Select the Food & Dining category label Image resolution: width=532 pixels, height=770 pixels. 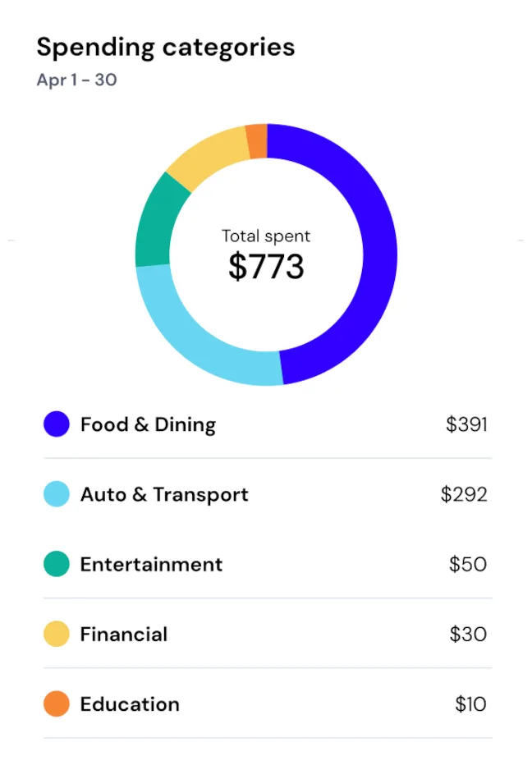click(x=148, y=424)
